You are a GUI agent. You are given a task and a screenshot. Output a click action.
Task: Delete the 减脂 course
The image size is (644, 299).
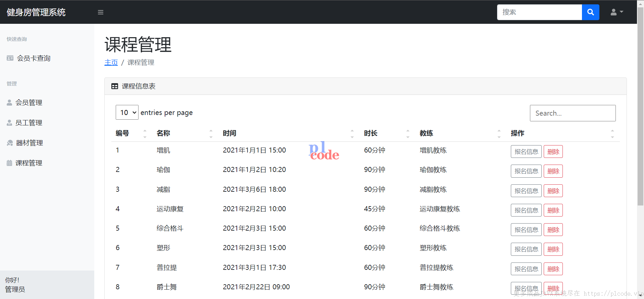553,191
